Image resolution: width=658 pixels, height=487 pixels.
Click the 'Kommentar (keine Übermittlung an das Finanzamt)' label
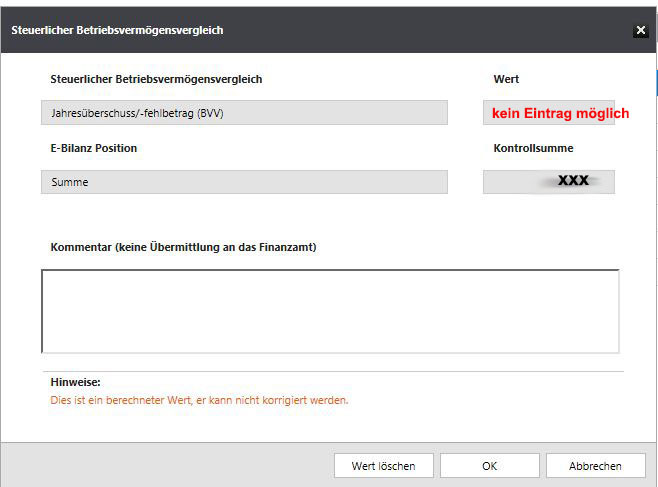click(x=183, y=247)
